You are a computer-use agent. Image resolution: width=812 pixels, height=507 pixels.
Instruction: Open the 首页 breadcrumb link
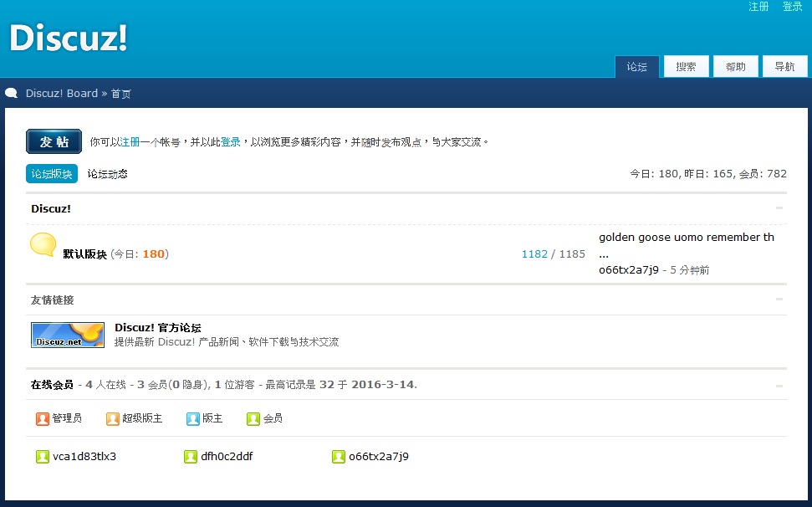(120, 94)
